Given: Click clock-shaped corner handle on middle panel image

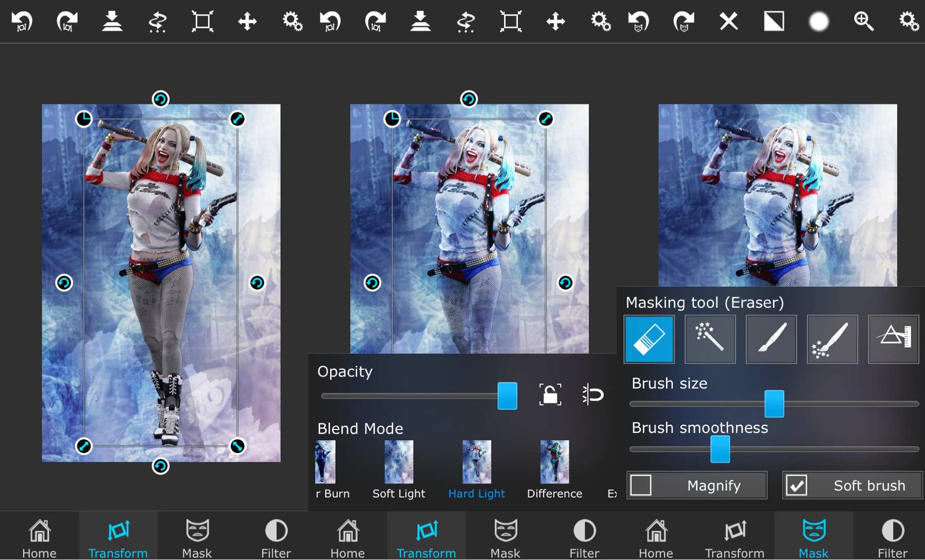Looking at the screenshot, I should point(392,119).
